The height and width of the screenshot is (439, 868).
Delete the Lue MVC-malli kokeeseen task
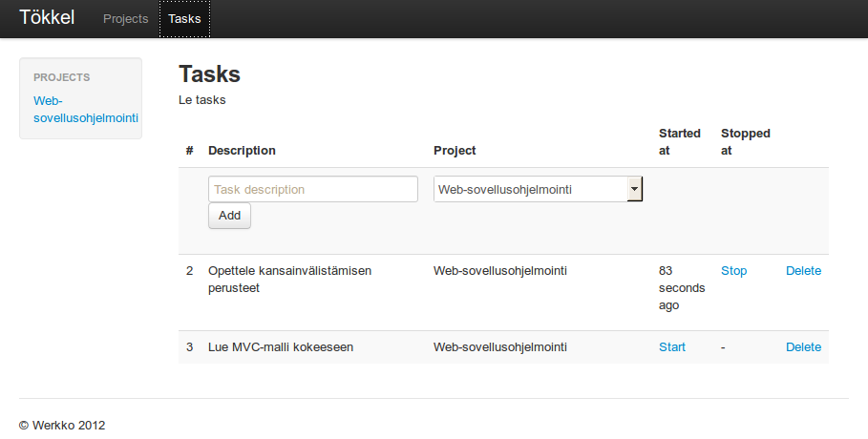point(803,347)
